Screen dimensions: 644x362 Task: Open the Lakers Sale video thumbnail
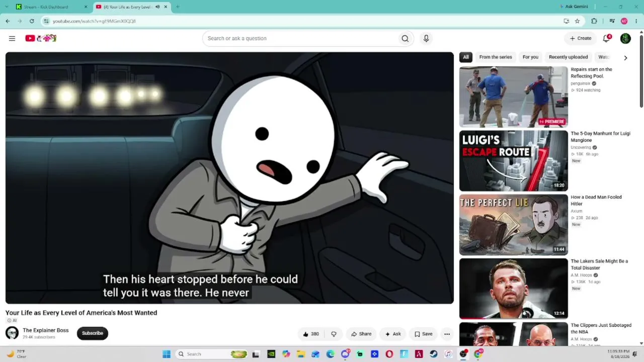tap(513, 289)
